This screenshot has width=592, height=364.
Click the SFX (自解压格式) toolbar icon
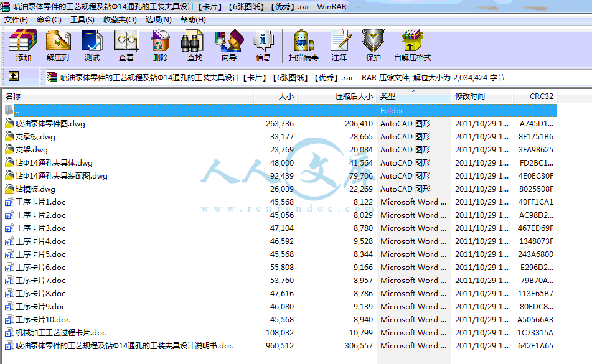tap(412, 45)
